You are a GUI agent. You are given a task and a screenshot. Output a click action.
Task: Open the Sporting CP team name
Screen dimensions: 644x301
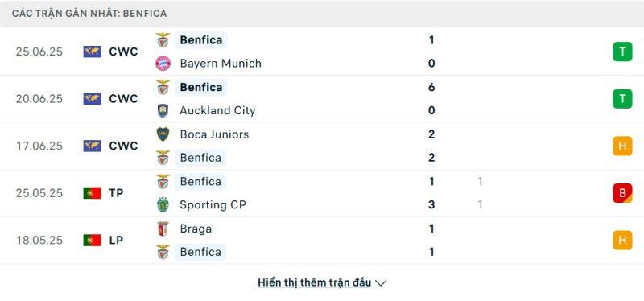[213, 205]
